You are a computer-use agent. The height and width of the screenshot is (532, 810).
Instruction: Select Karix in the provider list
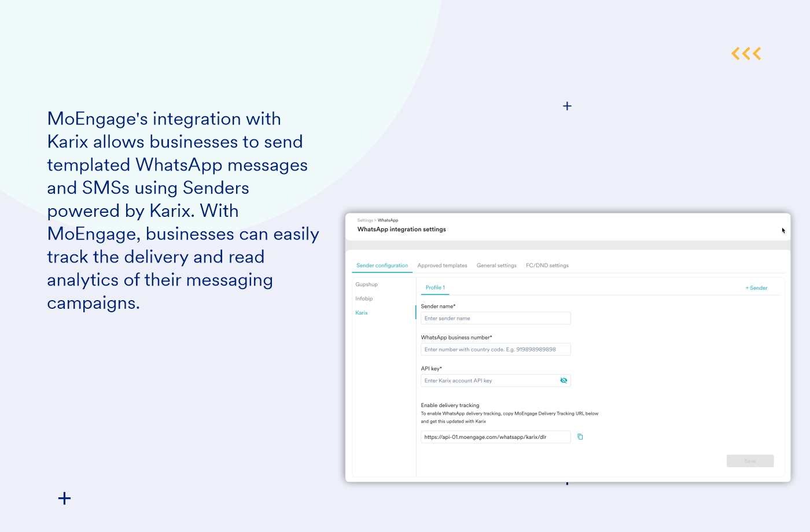coord(362,313)
